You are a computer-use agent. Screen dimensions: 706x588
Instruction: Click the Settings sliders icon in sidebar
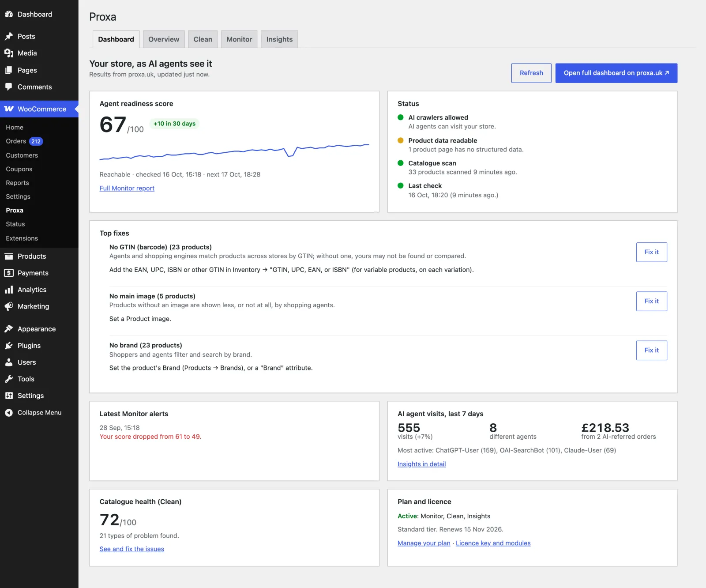9,396
